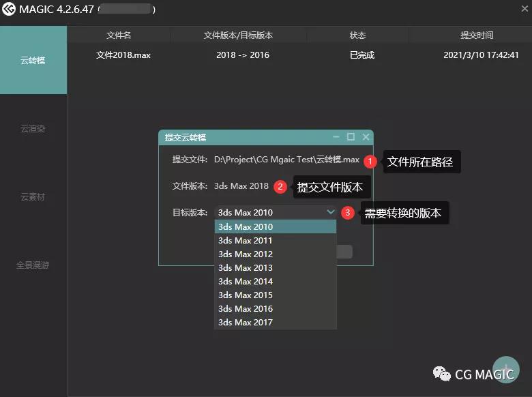
Task: Go to the 云素材 sidebar tab
Action: coord(33,196)
